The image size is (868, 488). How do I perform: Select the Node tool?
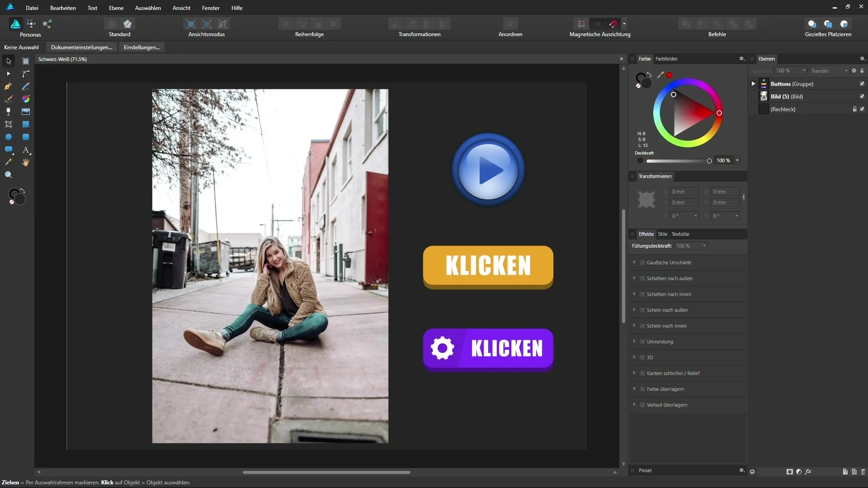click(9, 74)
